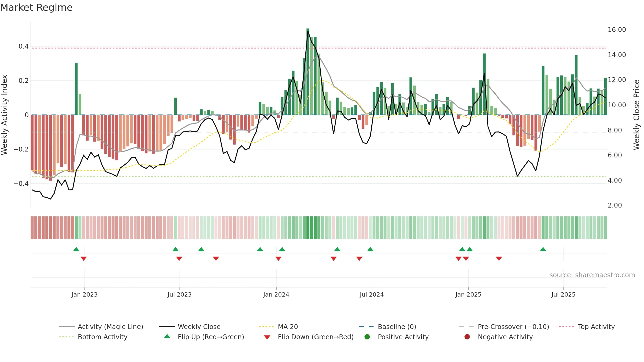
Task: Click the tallest green activity bar in early 2024
Action: coord(308,72)
